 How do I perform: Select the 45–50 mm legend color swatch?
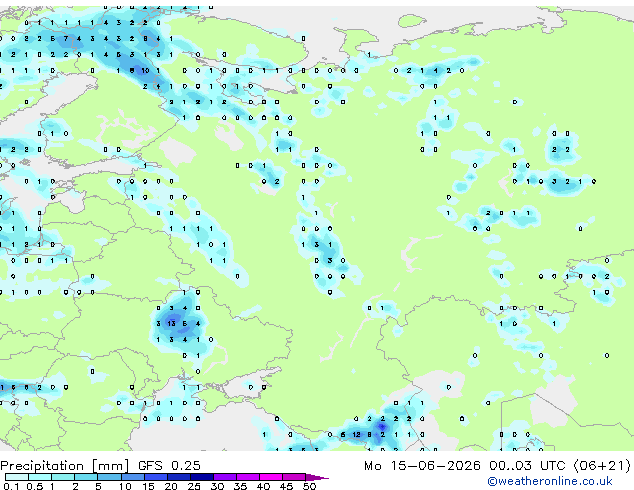pos(294,477)
